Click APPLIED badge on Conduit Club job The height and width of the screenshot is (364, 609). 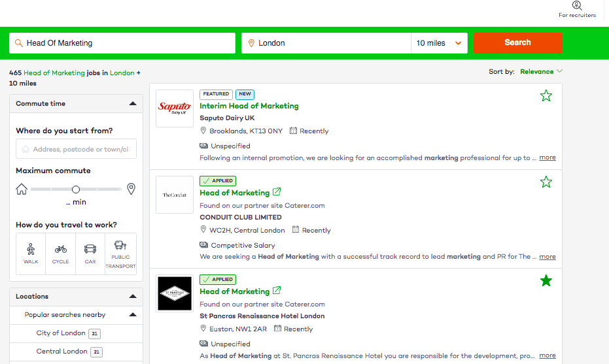[218, 181]
